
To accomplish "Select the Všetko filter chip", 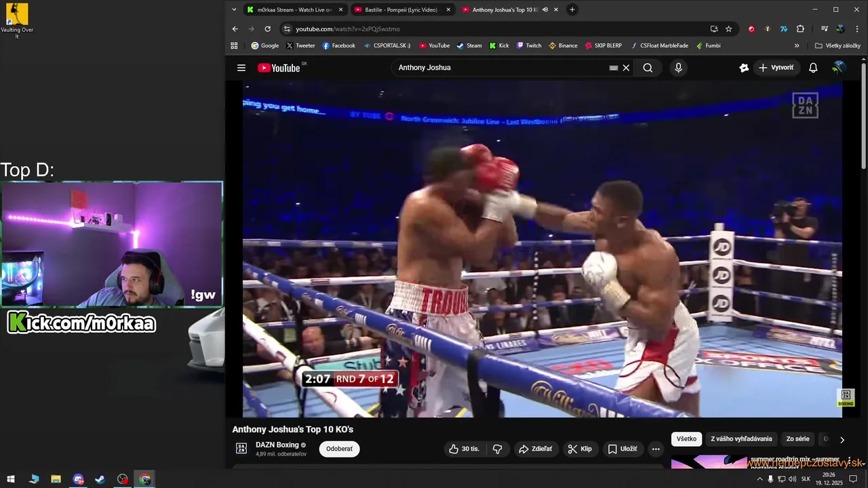I will 686,439.
